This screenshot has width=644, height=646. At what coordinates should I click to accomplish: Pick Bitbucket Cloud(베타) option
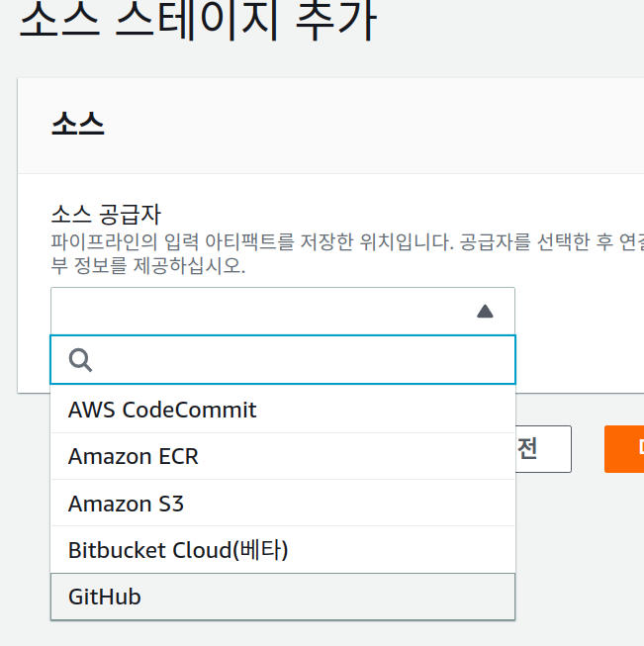coord(283,550)
